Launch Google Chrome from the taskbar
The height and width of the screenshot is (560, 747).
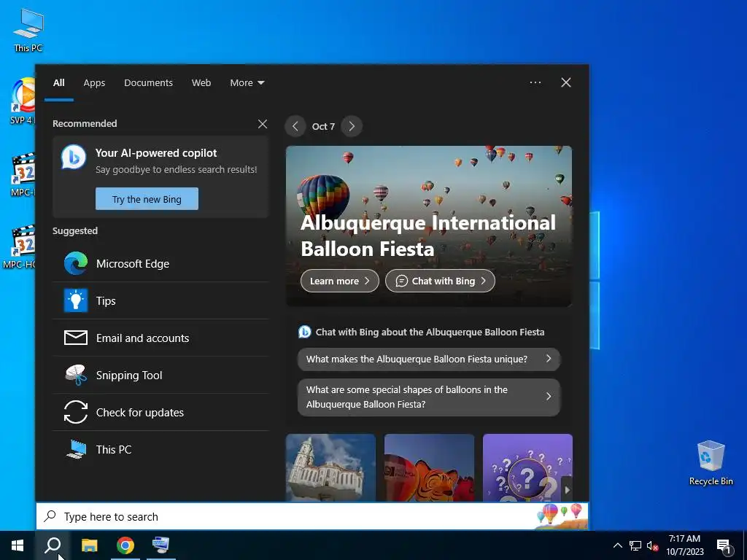[x=125, y=545]
